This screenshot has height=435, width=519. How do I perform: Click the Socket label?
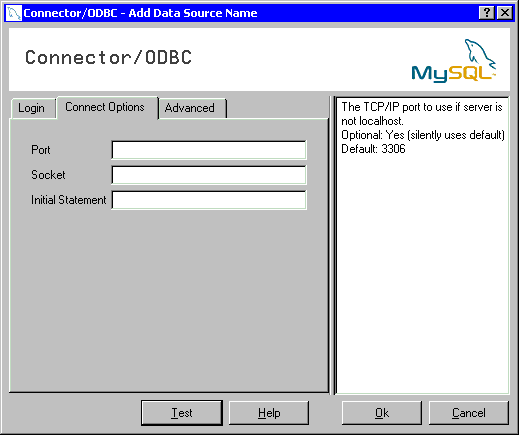click(x=48, y=175)
